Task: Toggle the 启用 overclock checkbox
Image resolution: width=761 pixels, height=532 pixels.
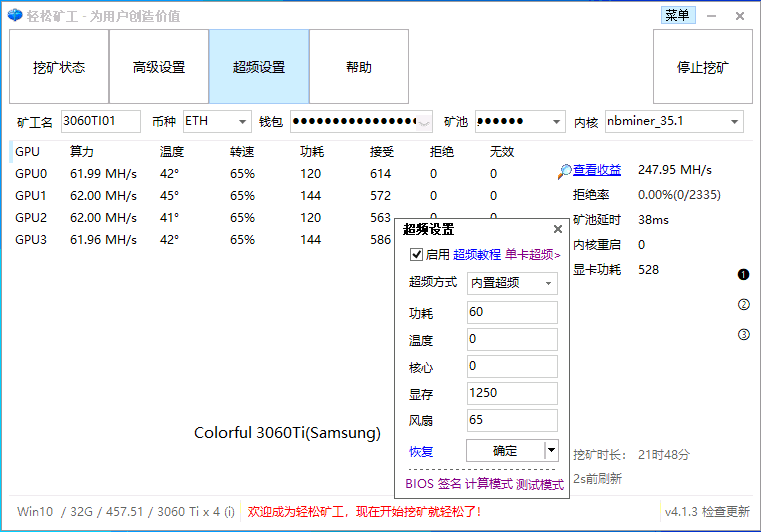Action: (417, 255)
